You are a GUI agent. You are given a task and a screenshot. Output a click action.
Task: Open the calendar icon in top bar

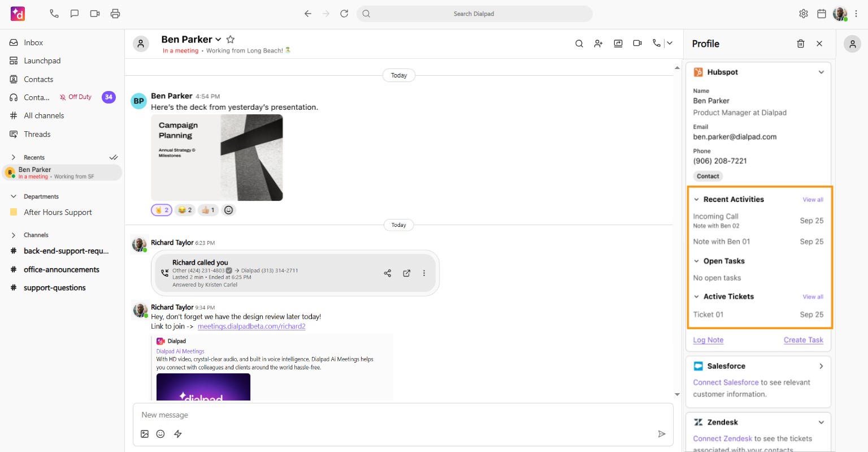tap(822, 14)
